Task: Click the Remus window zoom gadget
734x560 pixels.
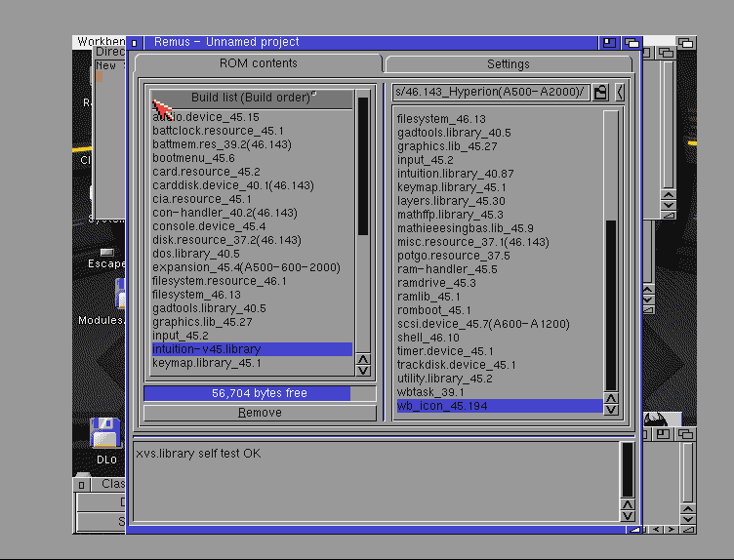Action: click(609, 43)
